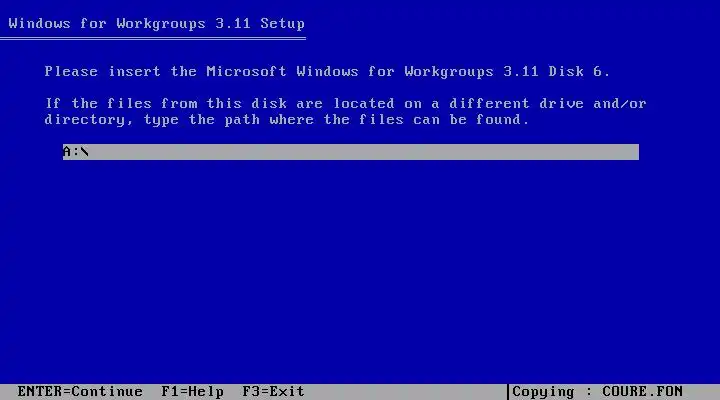The image size is (720, 400).
Task: Click the double underline beneath the Setup title
Action: [x=153, y=39]
